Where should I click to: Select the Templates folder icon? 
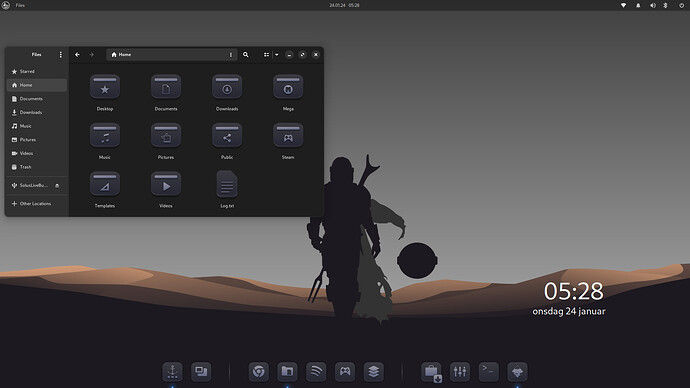(x=105, y=183)
